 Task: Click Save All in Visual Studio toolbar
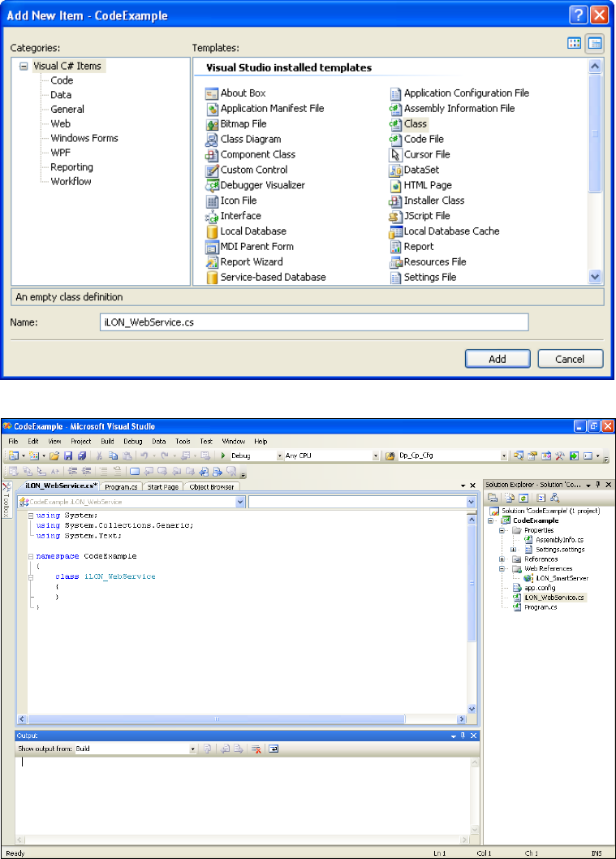(x=82, y=455)
